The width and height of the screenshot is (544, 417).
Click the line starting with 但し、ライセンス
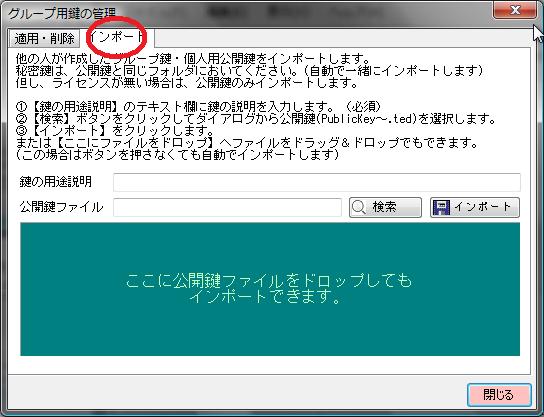187,83
